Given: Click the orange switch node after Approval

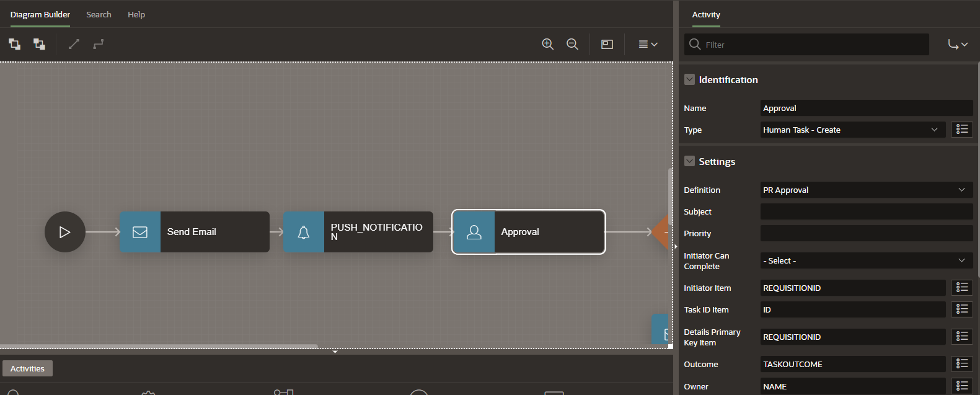Looking at the screenshot, I should click(x=660, y=232).
